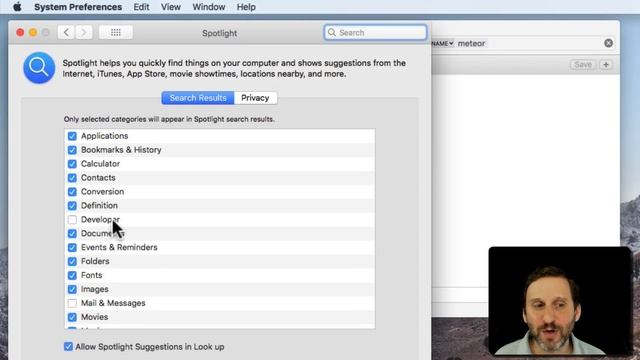Uncheck Bookmarks & History checkbox
The height and width of the screenshot is (360, 640).
pyautogui.click(x=72, y=150)
